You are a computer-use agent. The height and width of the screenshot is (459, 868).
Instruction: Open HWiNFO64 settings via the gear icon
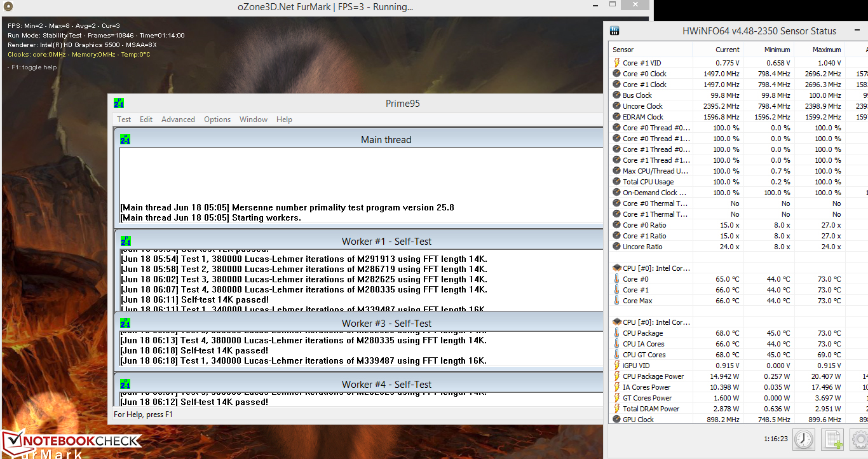858,439
